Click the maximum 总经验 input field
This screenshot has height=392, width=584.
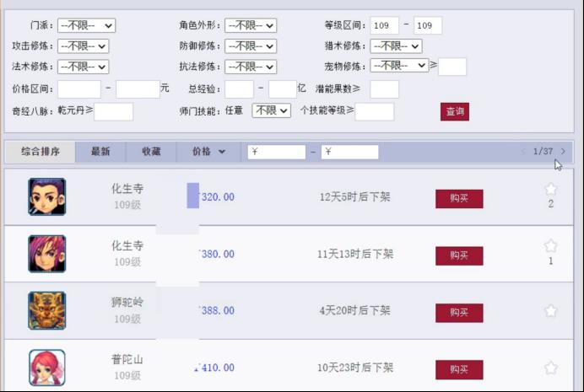click(283, 89)
